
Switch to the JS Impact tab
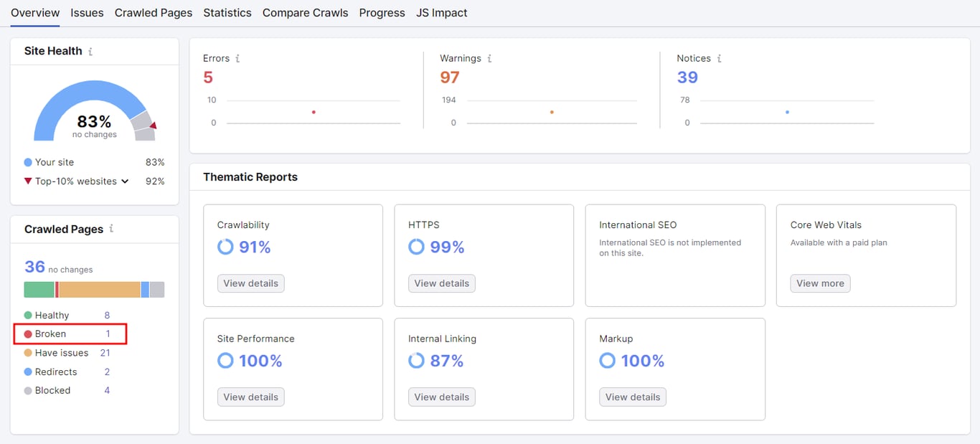tap(441, 12)
